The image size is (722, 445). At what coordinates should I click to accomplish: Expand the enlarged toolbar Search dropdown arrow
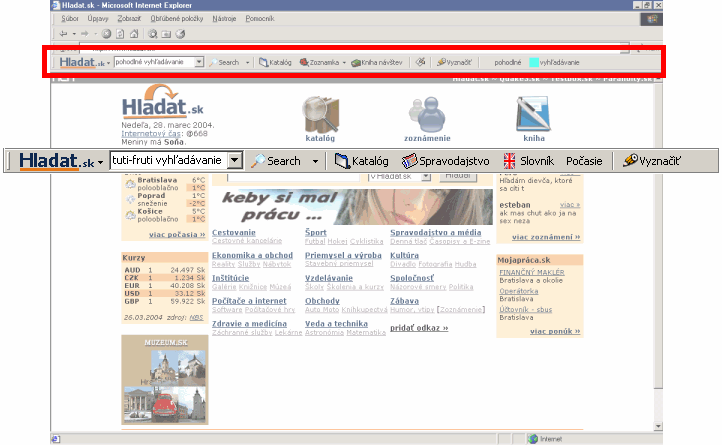315,161
